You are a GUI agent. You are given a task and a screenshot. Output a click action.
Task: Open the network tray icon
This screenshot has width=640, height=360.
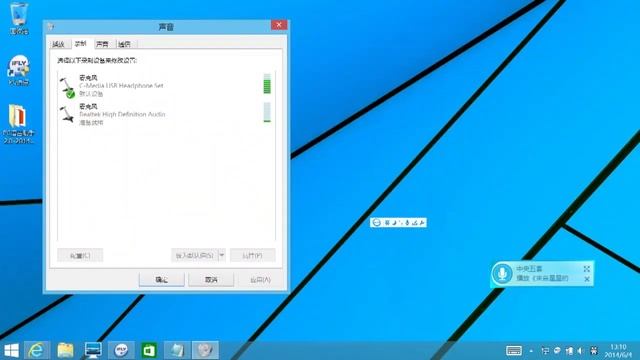(545, 351)
